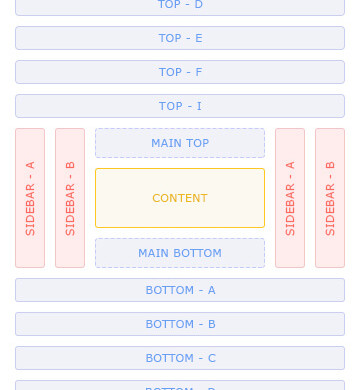Screen dimensions: 360x390
Task: Click the "CONTENT" text label
Action: pyautogui.click(x=180, y=198)
